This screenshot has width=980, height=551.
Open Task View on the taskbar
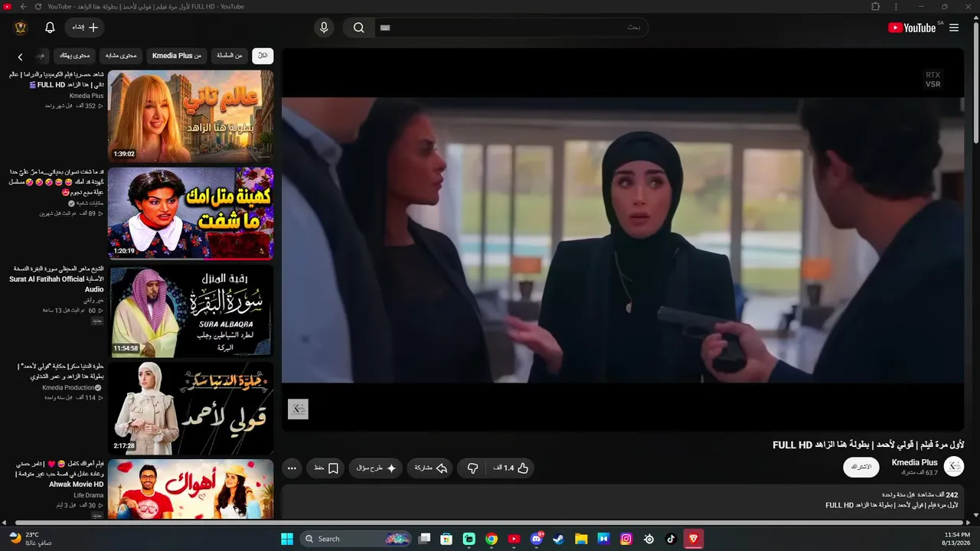(x=425, y=539)
